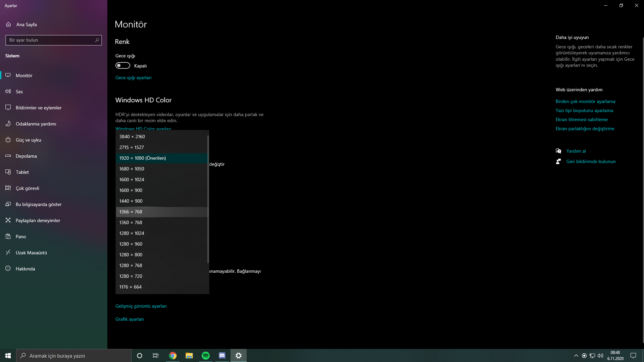Screen dimensions: 644x362
Task: Select 1920 × 1080 (Önerilen) resolution
Action: coord(162,158)
